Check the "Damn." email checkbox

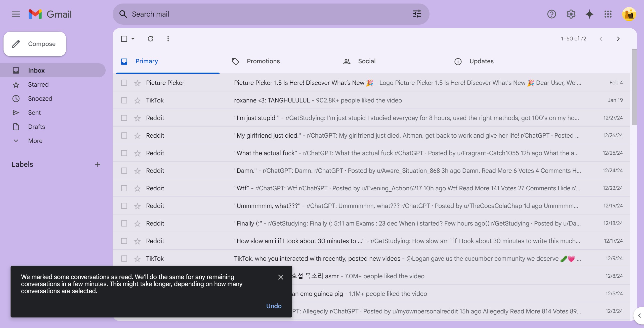coord(124,171)
